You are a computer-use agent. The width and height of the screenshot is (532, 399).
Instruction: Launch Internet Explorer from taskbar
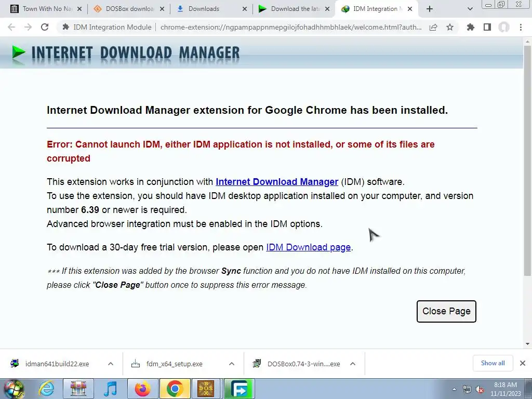click(46, 389)
